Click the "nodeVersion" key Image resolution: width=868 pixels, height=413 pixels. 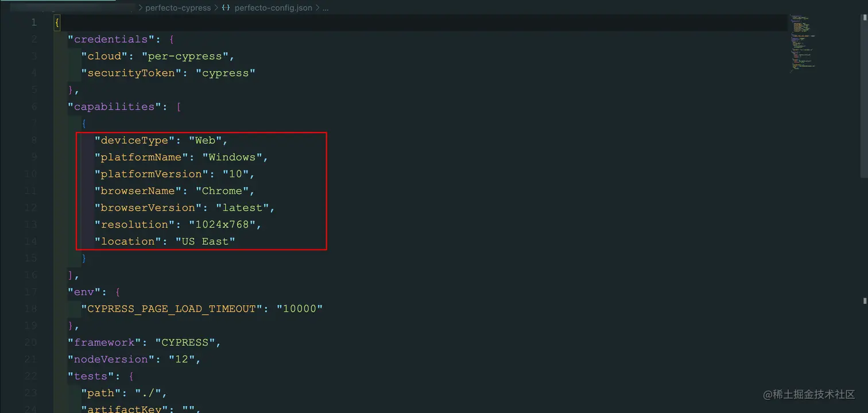111,359
